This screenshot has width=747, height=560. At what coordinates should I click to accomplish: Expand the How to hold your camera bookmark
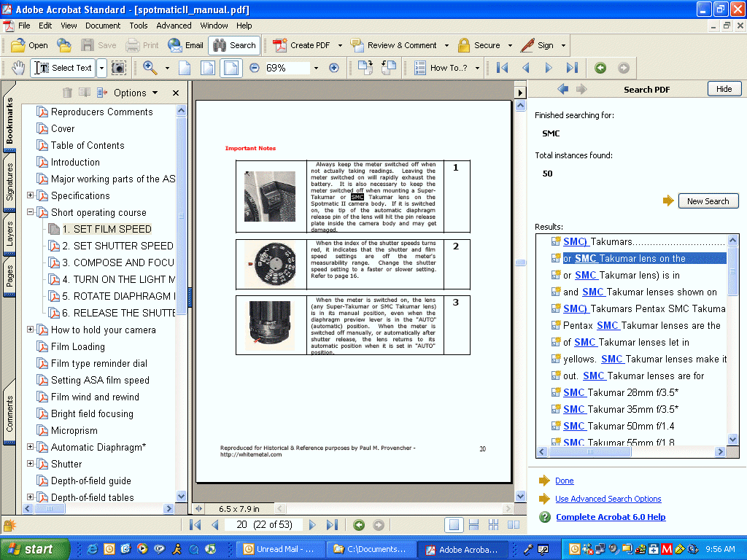[x=31, y=329]
